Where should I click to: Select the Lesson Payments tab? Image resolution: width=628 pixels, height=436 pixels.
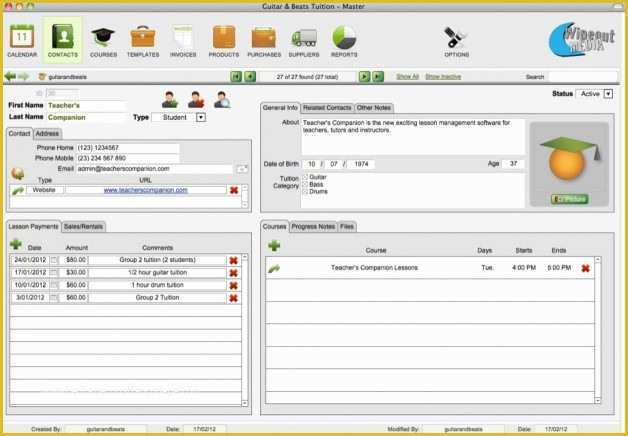click(x=34, y=227)
